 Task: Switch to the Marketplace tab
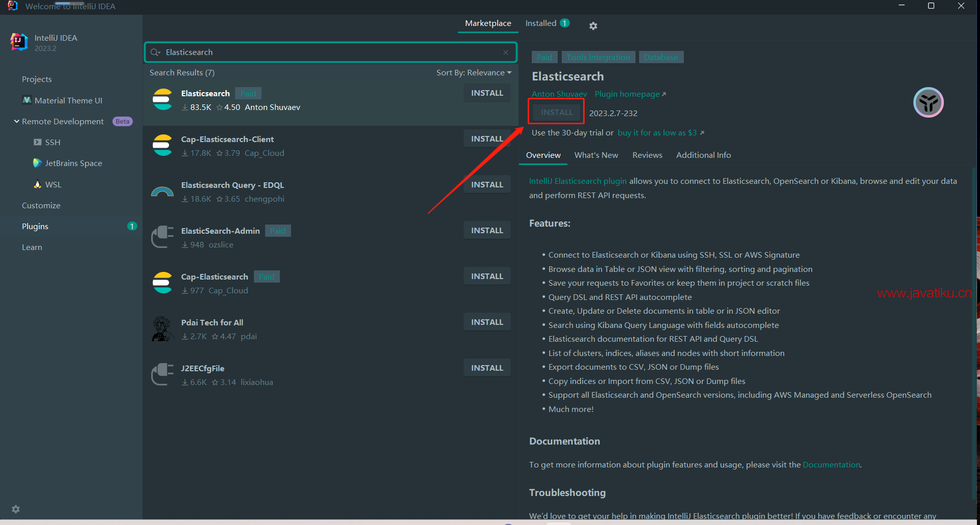(x=488, y=23)
